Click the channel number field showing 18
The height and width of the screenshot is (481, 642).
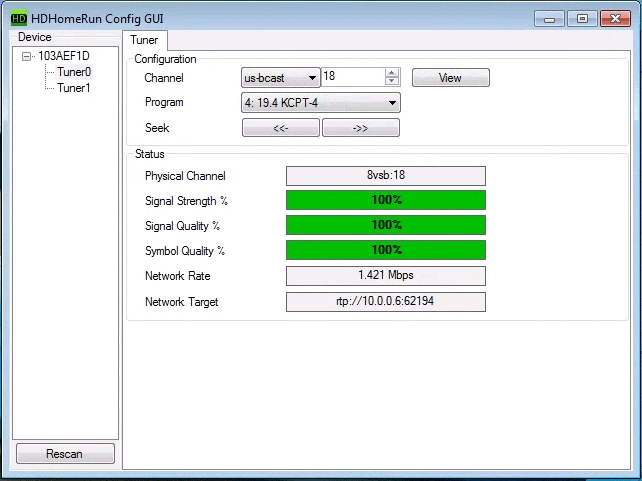(x=353, y=77)
